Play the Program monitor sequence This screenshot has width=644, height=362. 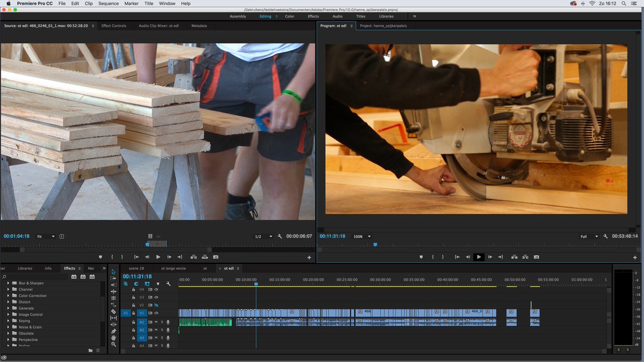point(479,257)
